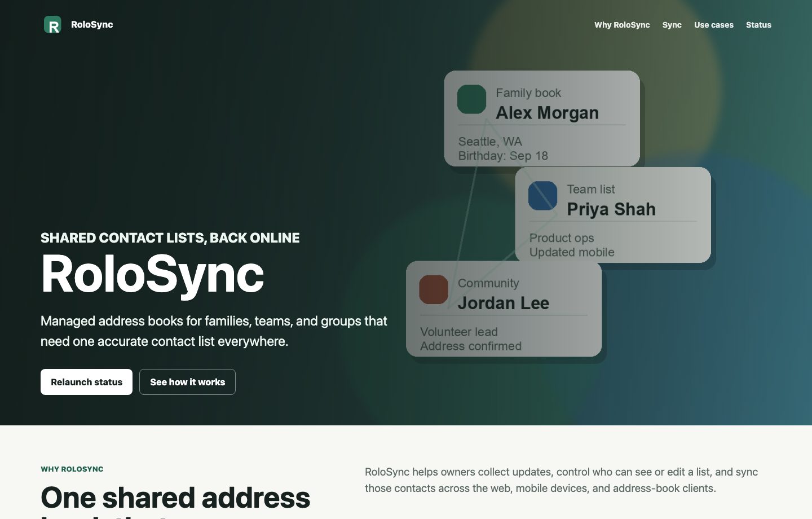Click the Shared contact lists, back online tagline
The height and width of the screenshot is (519, 812).
coord(170,238)
